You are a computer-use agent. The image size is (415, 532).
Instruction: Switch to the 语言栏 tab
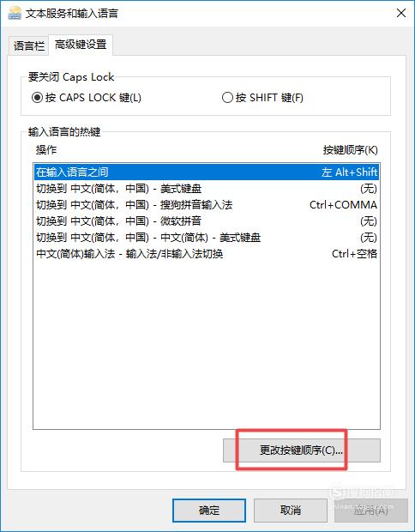[28, 45]
